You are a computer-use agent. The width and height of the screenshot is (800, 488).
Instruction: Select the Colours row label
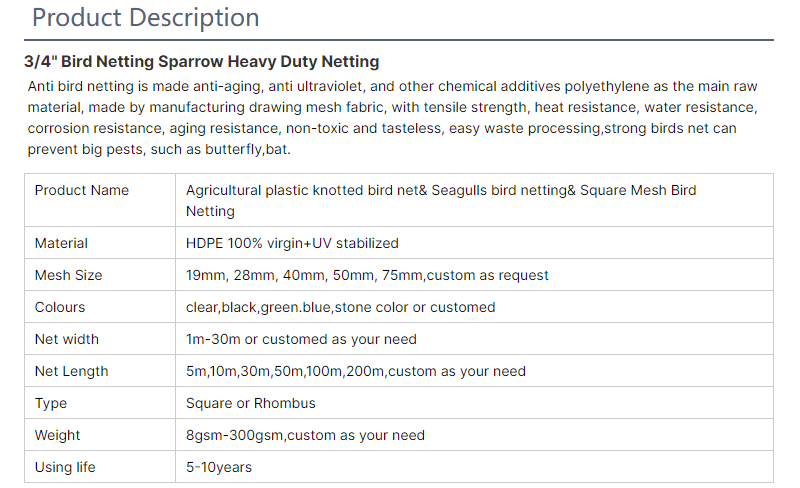[60, 307]
